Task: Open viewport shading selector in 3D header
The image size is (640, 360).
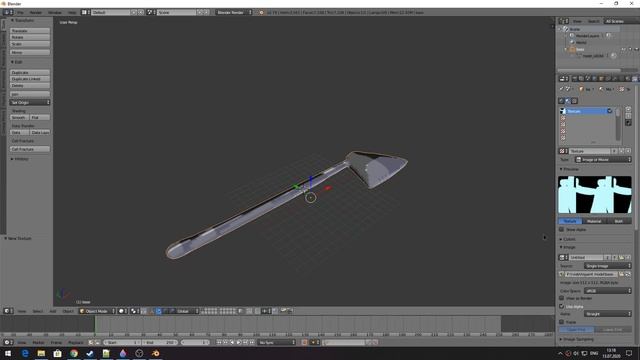Action: [x=122, y=311]
